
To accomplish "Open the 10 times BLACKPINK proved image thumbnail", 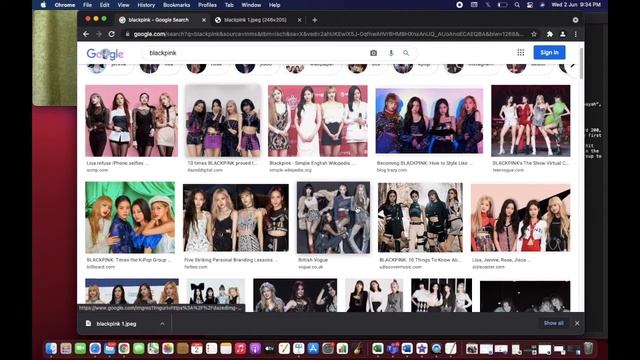I will pyautogui.click(x=223, y=121).
